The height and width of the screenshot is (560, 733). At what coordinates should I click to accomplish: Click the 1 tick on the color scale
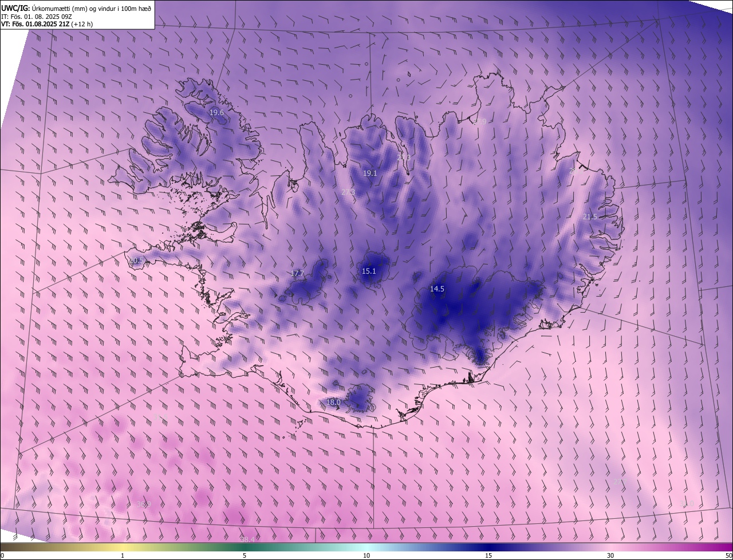coord(123,555)
